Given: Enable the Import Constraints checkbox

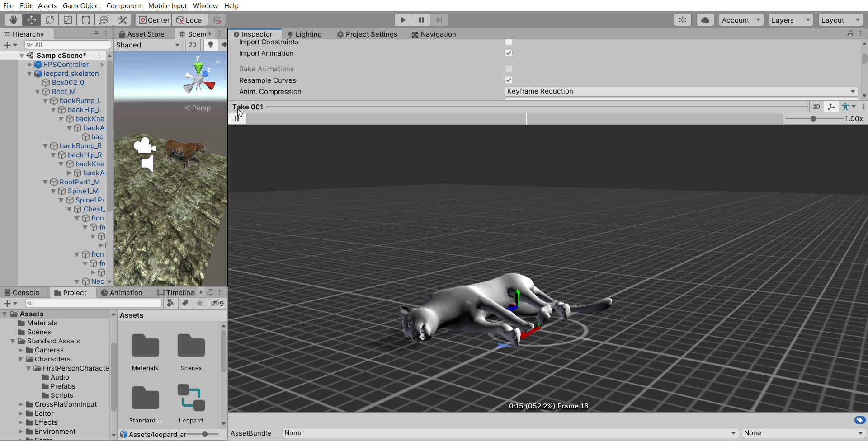Looking at the screenshot, I should click(509, 42).
